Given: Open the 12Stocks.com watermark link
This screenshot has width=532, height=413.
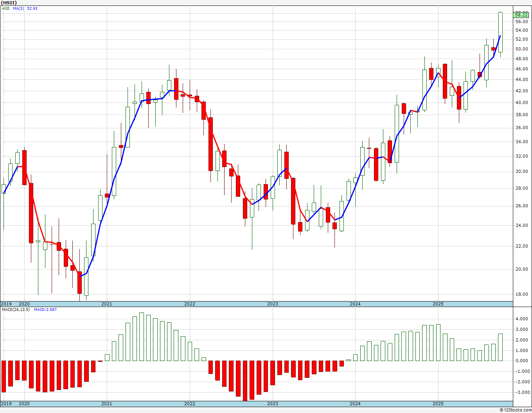Looking at the screenshot, I should point(516,410).
